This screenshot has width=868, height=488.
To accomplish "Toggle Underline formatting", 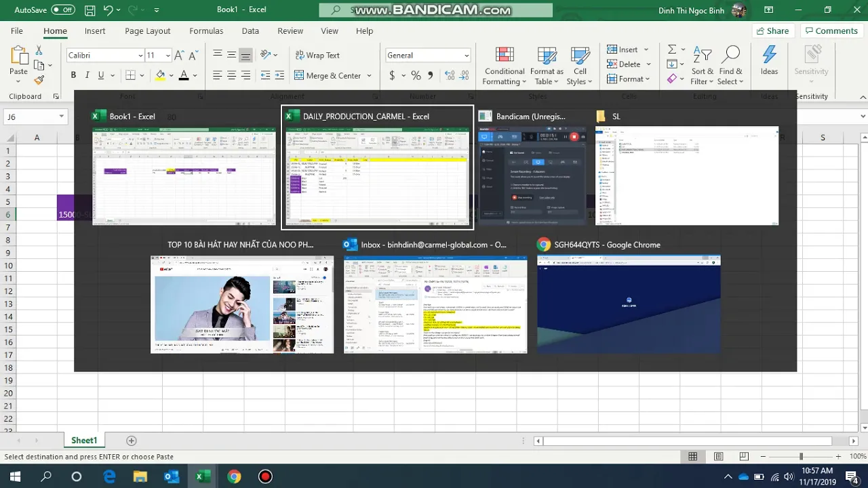I will (x=101, y=75).
